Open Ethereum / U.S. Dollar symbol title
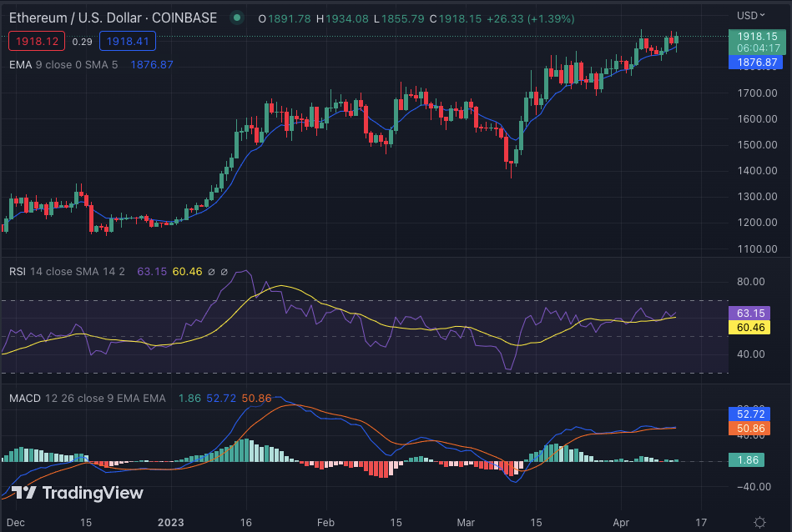Image resolution: width=792 pixels, height=532 pixels. coord(113,18)
